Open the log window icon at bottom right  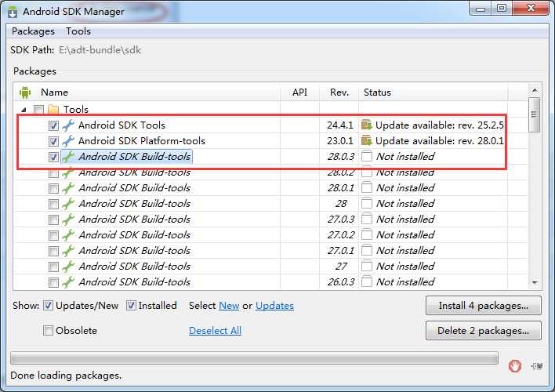pos(537,366)
